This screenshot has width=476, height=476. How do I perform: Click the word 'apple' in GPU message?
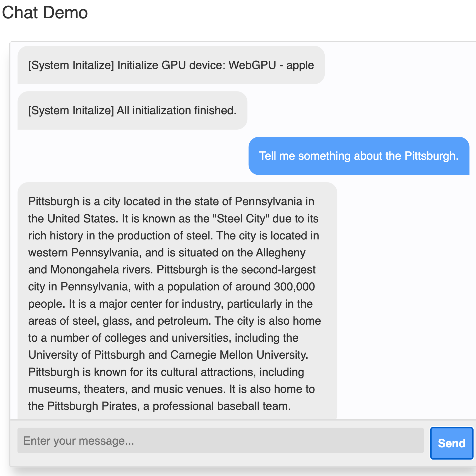300,65
